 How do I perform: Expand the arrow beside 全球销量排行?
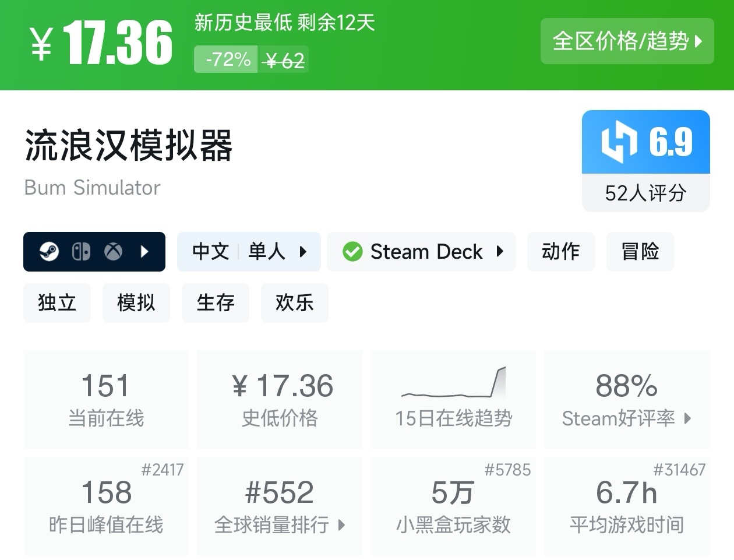(x=342, y=525)
